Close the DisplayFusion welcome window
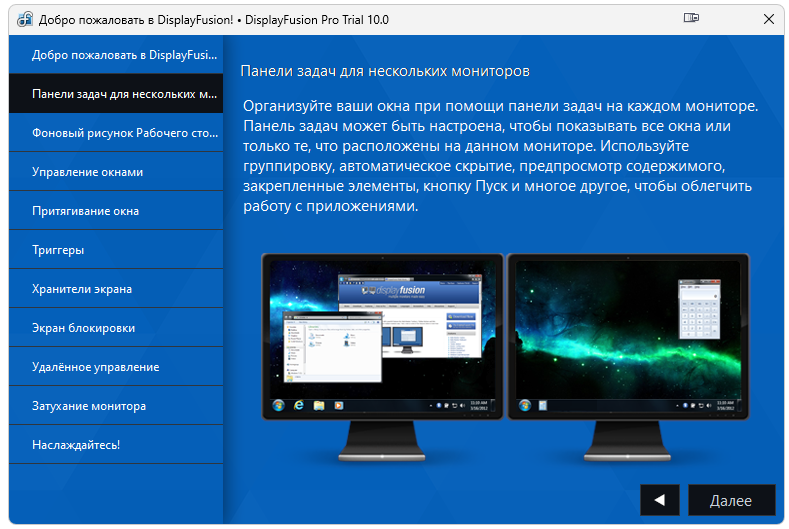 coord(768,19)
